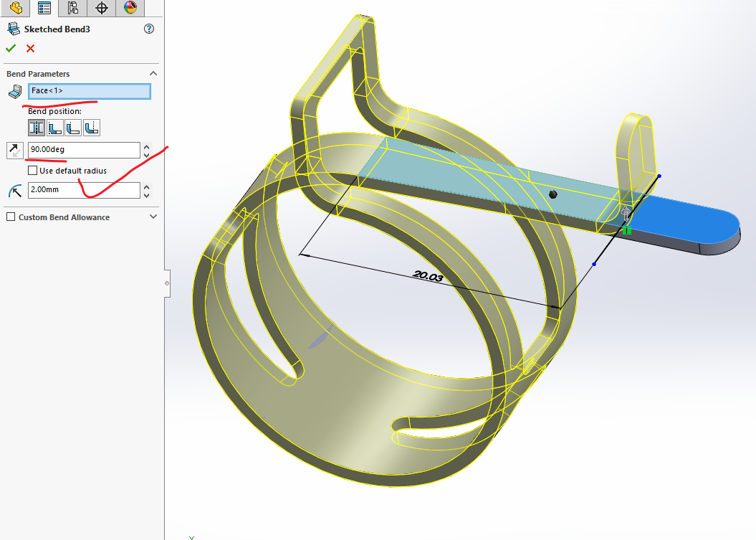
Task: Click the green bend direction handle
Action: pos(627,230)
